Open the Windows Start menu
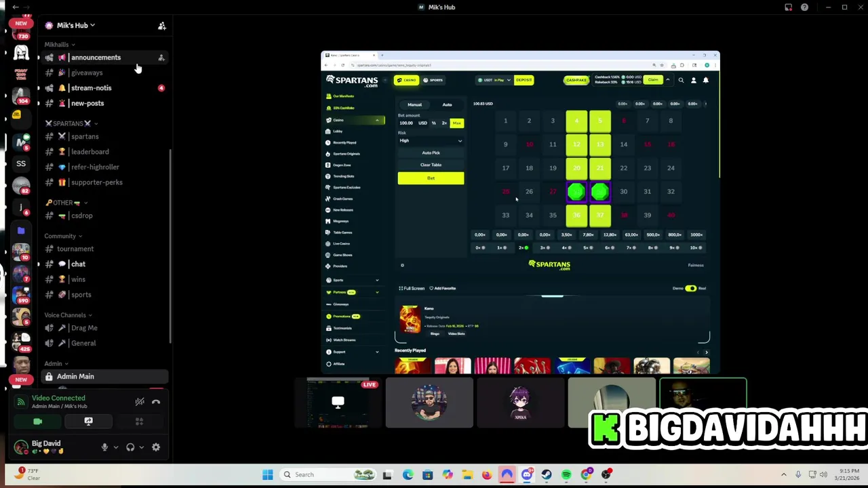The height and width of the screenshot is (488, 868). click(x=268, y=474)
